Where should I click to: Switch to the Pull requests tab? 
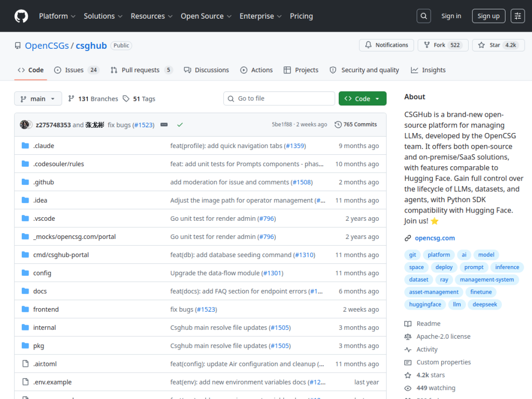pos(141,70)
